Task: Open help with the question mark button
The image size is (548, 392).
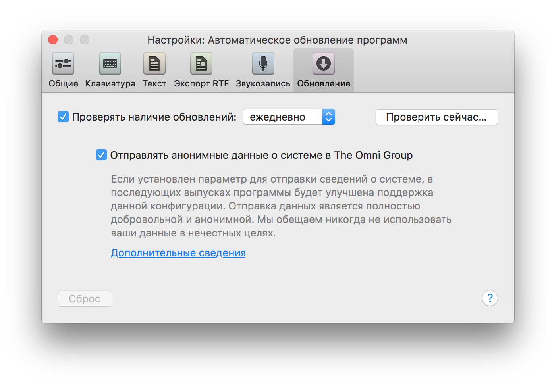Action: [x=490, y=298]
